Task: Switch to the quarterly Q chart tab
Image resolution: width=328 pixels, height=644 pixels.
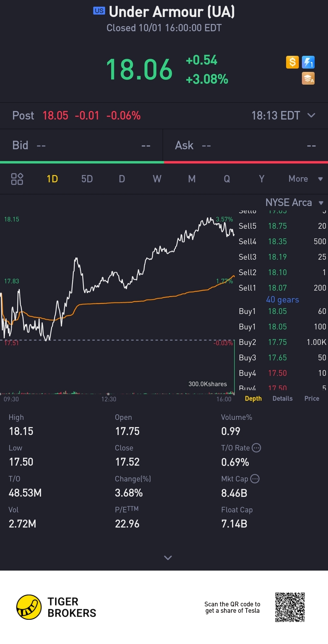Action: click(x=227, y=179)
